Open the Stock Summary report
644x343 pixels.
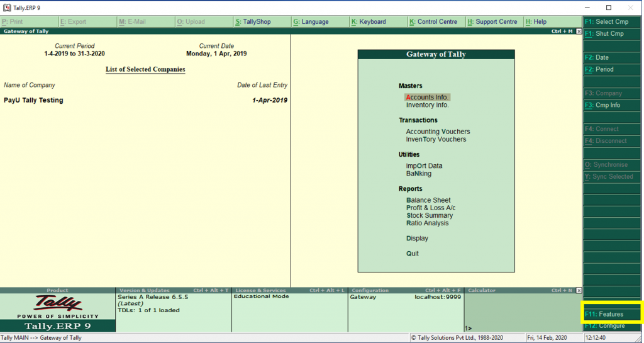click(430, 216)
